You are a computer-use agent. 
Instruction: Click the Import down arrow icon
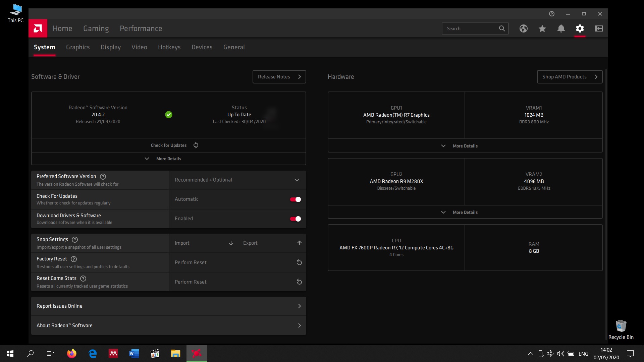click(x=231, y=243)
